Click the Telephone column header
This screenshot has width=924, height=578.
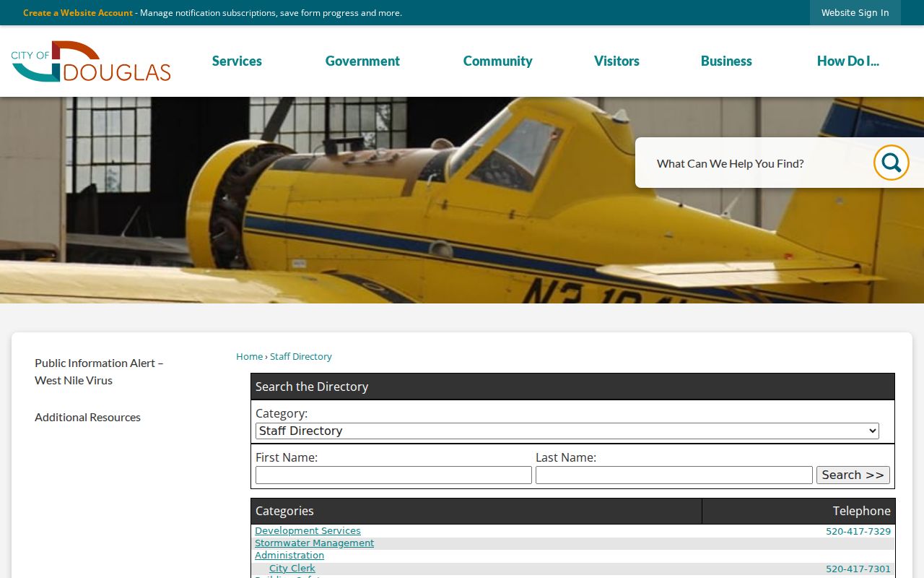[x=798, y=511]
